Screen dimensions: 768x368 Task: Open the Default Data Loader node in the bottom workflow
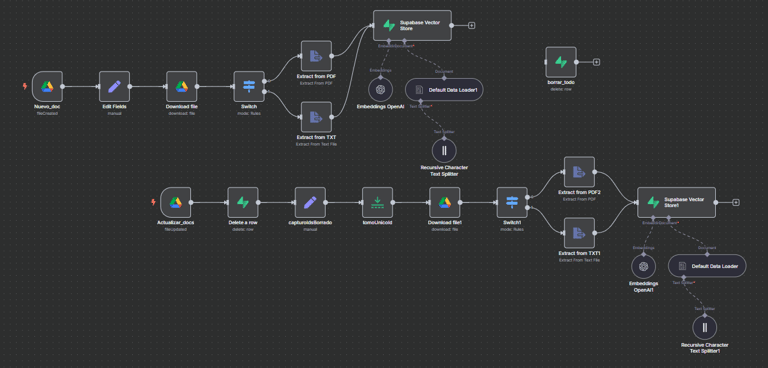click(707, 266)
